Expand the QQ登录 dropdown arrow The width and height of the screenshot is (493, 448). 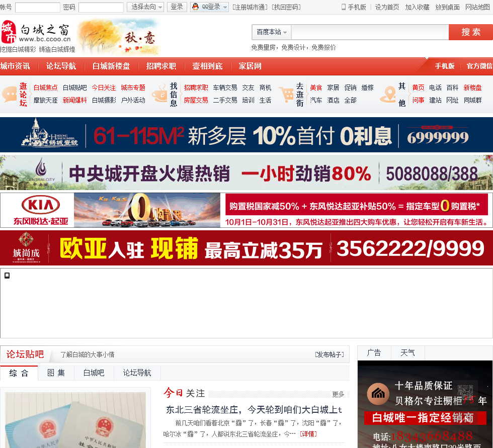point(225,7)
